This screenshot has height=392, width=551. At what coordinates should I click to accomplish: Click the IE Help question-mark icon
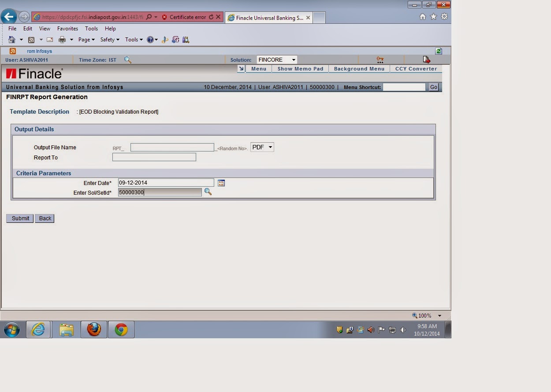[x=150, y=40]
